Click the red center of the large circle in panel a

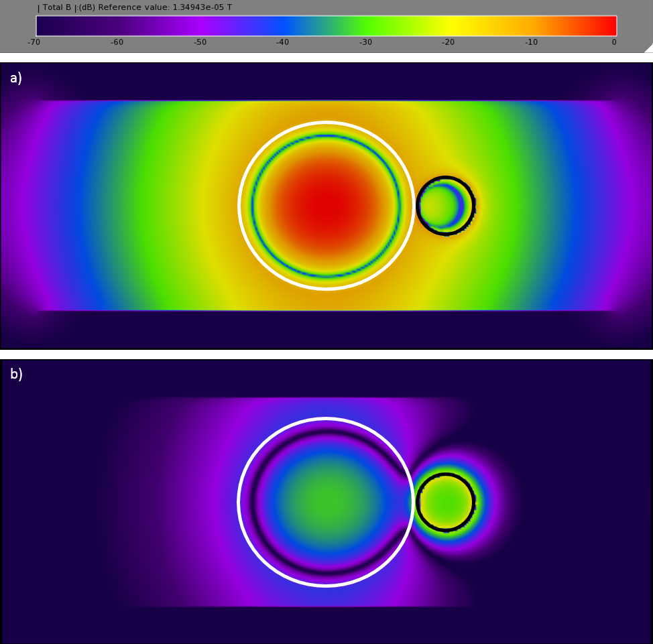click(326, 206)
